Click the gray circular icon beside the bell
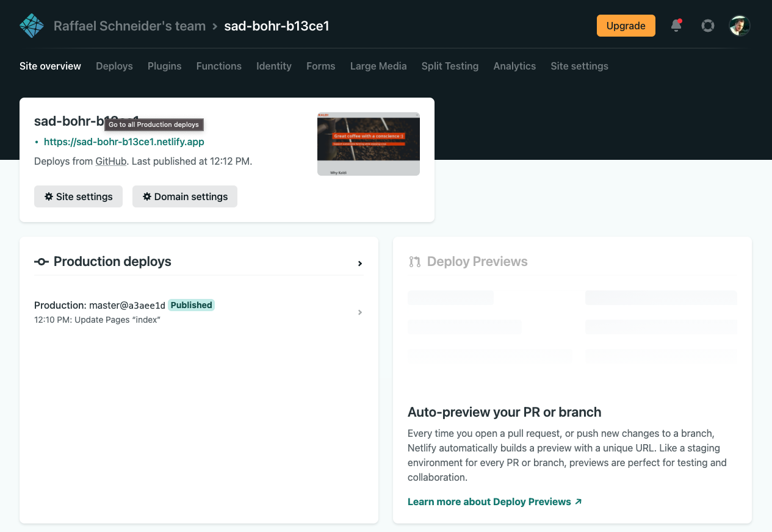 click(707, 26)
